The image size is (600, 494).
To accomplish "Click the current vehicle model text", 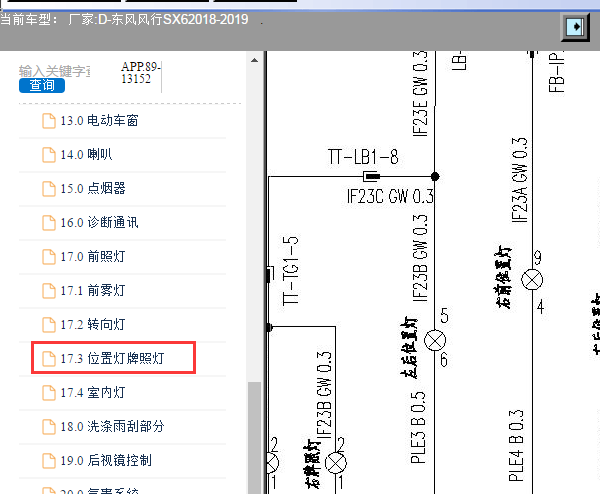I will 124,20.
